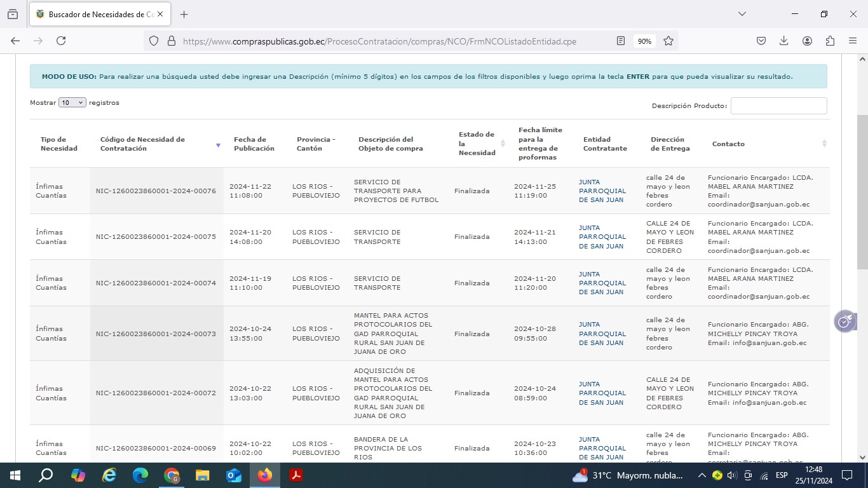Expand the Mostrar registros count dropdown
The height and width of the screenshot is (488, 868).
(72, 102)
